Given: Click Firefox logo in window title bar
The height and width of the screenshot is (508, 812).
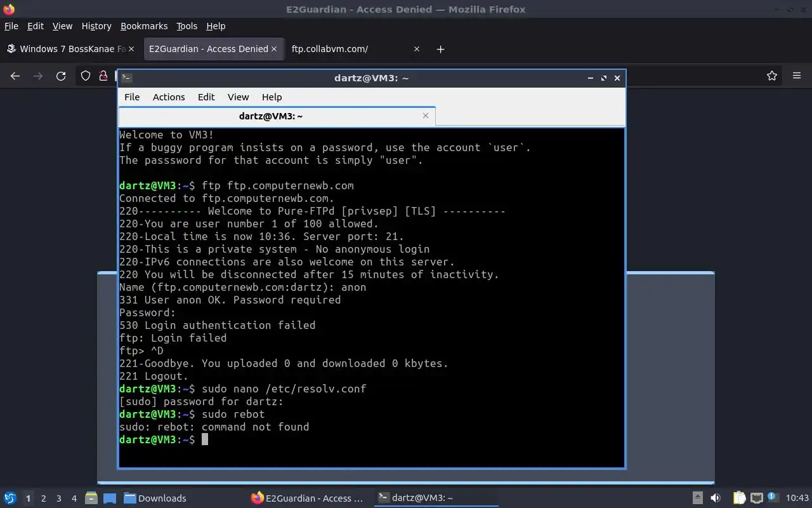Looking at the screenshot, I should (x=9, y=10).
